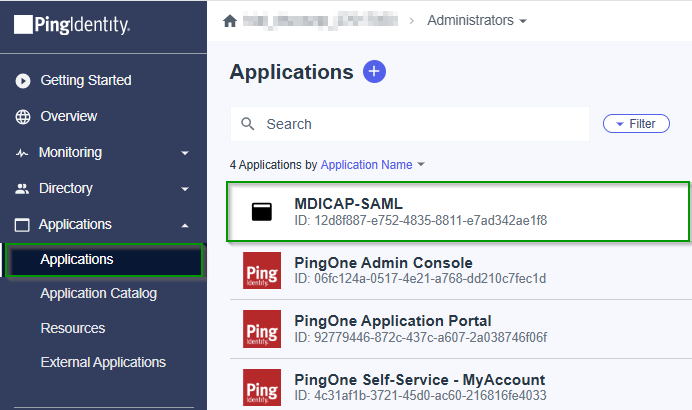Click the MDICAP-SAML application icon
Image resolution: width=692 pixels, height=410 pixels.
262,212
